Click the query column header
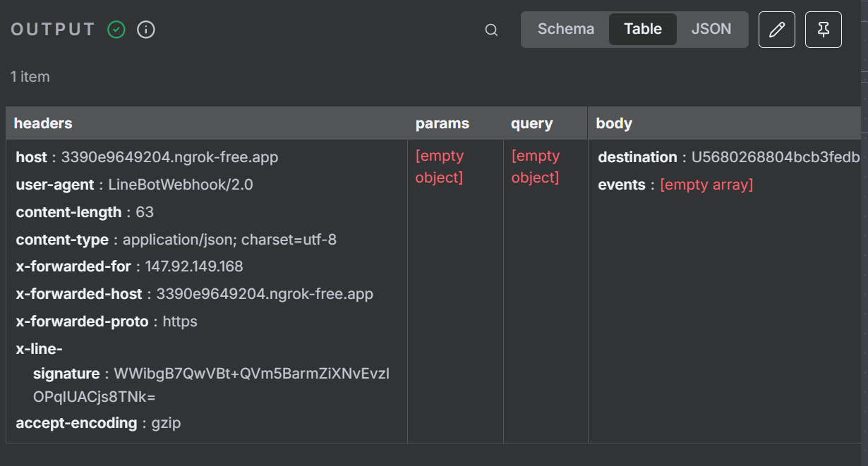The width and height of the screenshot is (868, 466). click(x=531, y=123)
